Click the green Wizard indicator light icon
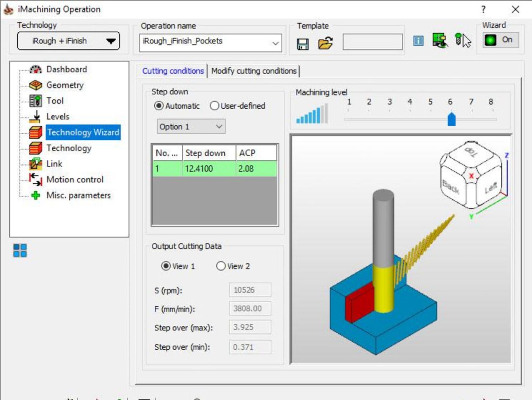532x400 pixels. pos(490,40)
